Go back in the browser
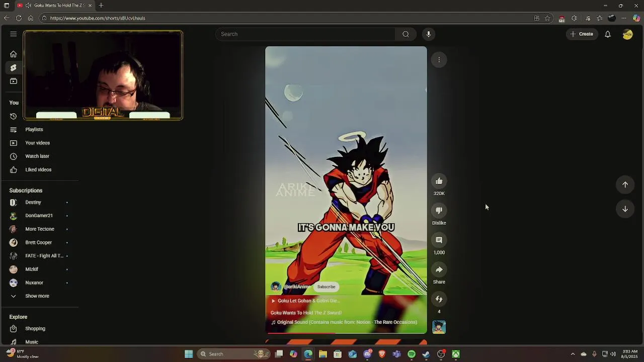Image resolution: width=644 pixels, height=362 pixels. (7, 18)
